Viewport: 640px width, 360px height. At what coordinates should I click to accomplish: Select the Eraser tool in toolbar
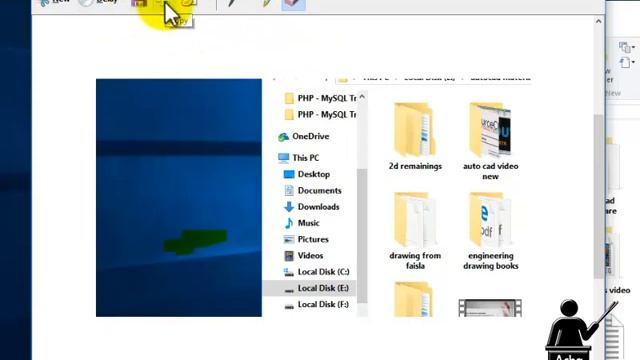click(x=293, y=3)
